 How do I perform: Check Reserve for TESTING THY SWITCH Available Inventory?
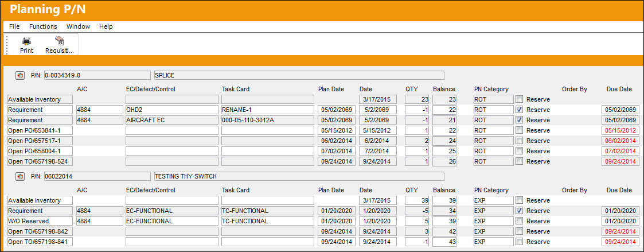coord(520,200)
